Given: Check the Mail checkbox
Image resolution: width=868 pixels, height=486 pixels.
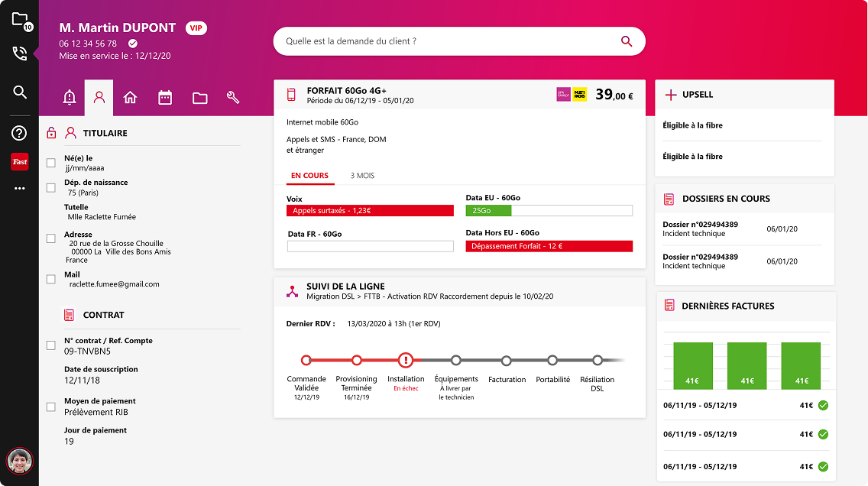Looking at the screenshot, I should (50, 278).
